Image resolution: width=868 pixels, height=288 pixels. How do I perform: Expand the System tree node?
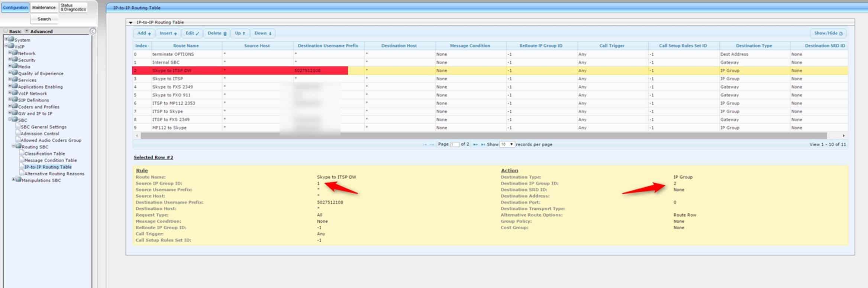click(x=6, y=39)
